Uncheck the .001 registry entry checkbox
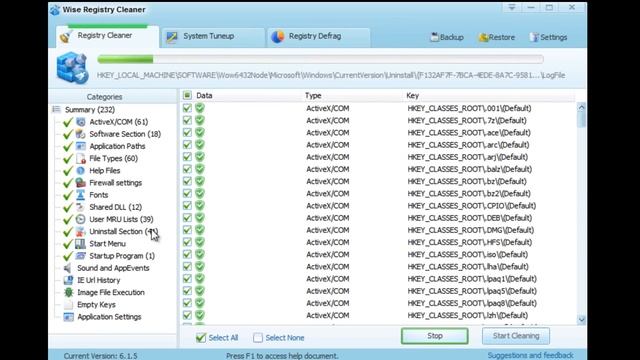This screenshot has width=640, height=360. click(187, 108)
